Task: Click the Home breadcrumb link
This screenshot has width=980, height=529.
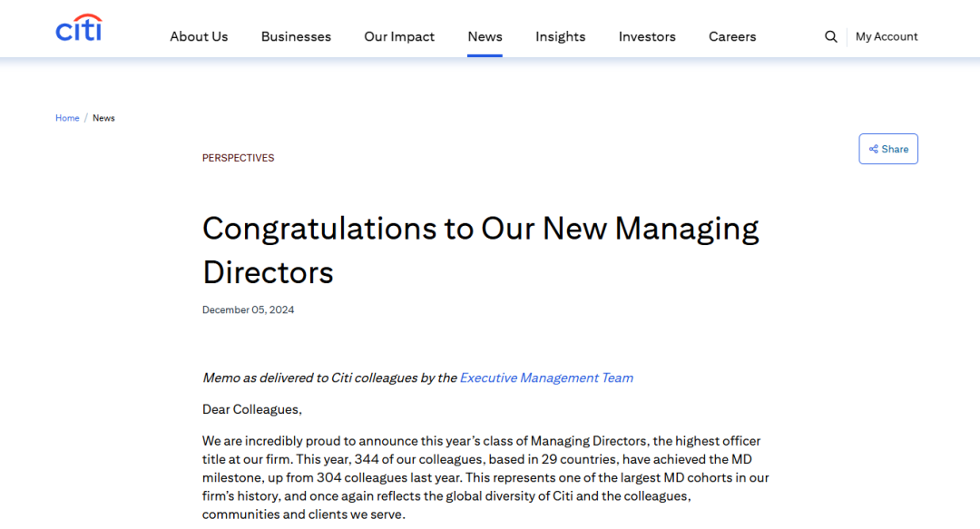Action: (x=67, y=118)
